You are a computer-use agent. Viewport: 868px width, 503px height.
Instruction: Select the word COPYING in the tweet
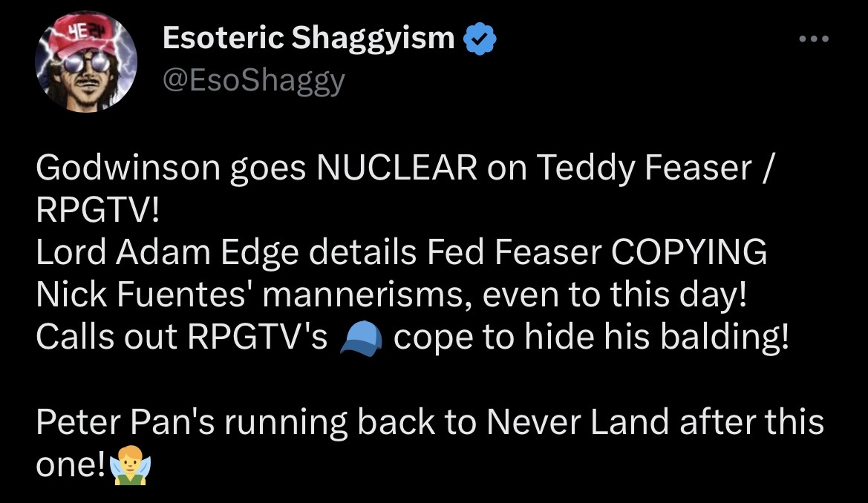click(x=688, y=251)
